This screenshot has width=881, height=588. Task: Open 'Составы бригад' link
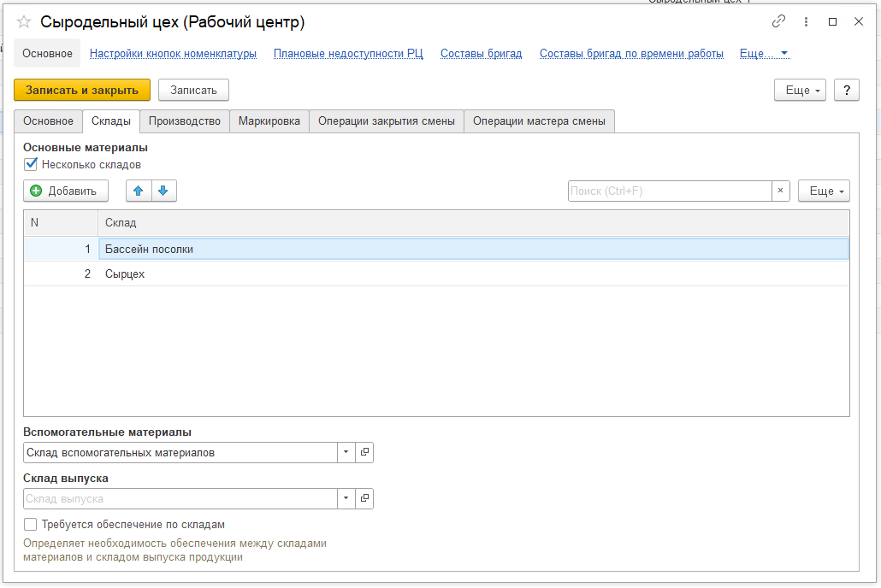(481, 53)
